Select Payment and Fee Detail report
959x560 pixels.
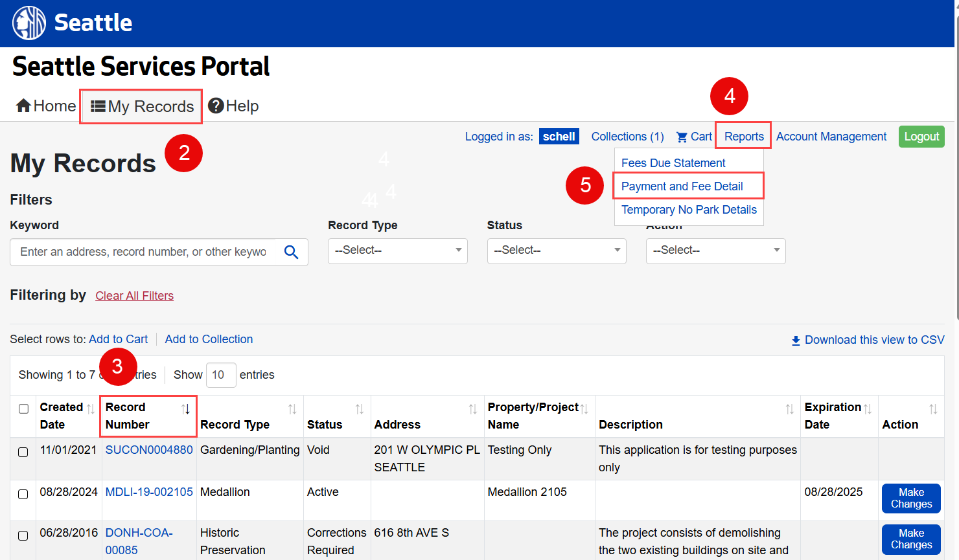(682, 186)
